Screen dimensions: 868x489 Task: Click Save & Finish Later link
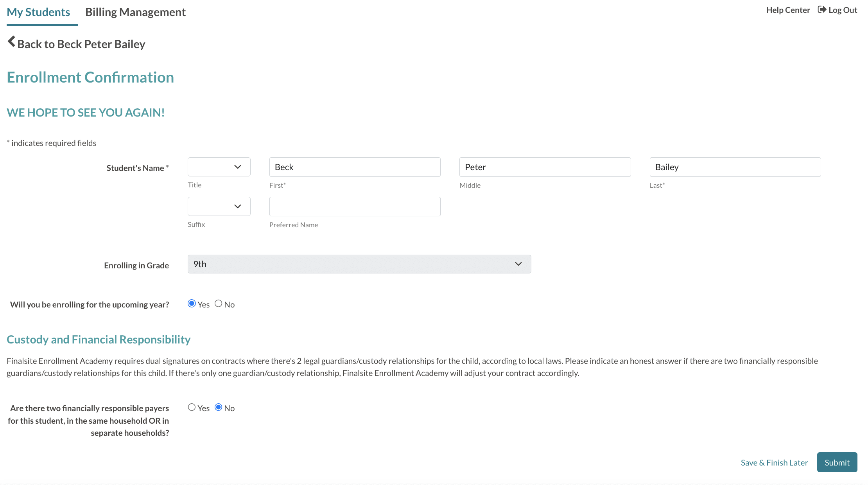[x=774, y=462]
